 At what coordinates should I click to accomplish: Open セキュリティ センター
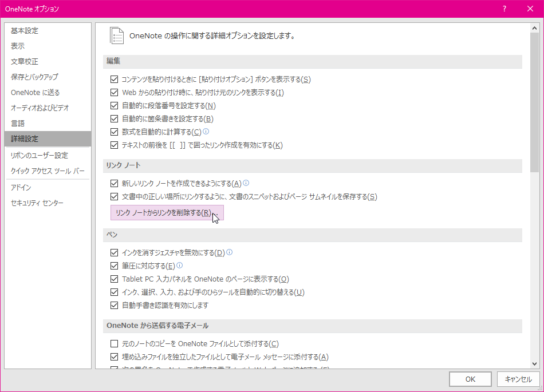[x=48, y=203]
